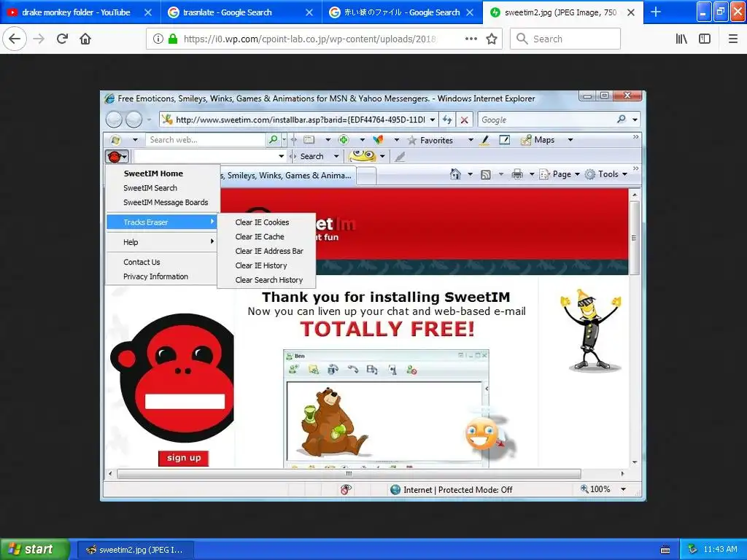Click sweetim2.jpg taskbar window button
The image size is (747, 560).
(135, 550)
